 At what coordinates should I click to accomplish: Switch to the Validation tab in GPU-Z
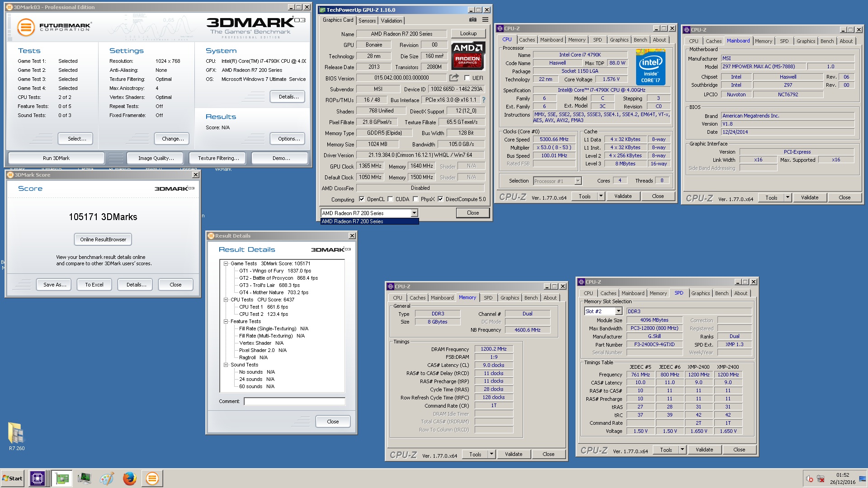tap(392, 21)
